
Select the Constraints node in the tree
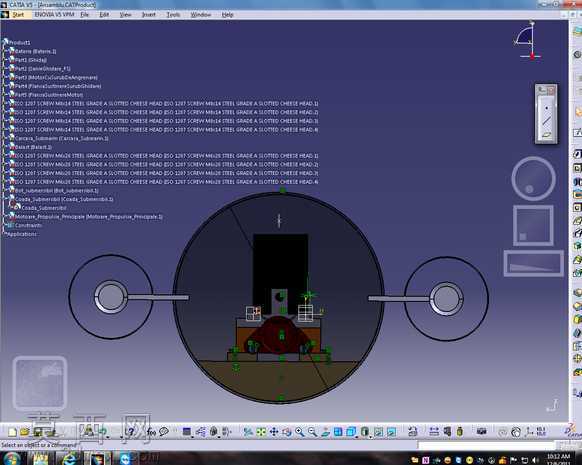coord(28,225)
